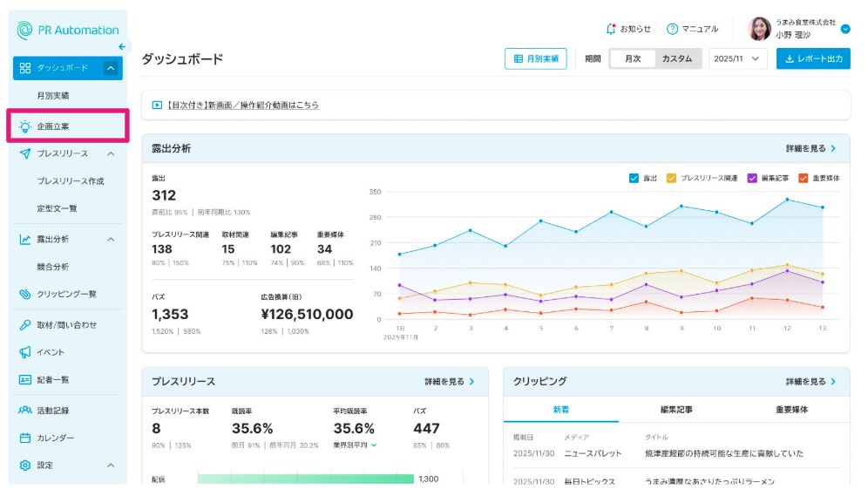Image resolution: width=868 pixels, height=503 pixels.
Task: Open the クリッピング一覧 clip icon
Action: pyautogui.click(x=25, y=294)
